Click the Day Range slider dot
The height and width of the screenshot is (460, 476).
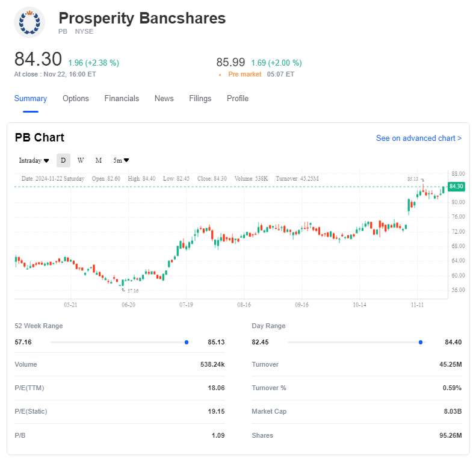coord(420,342)
